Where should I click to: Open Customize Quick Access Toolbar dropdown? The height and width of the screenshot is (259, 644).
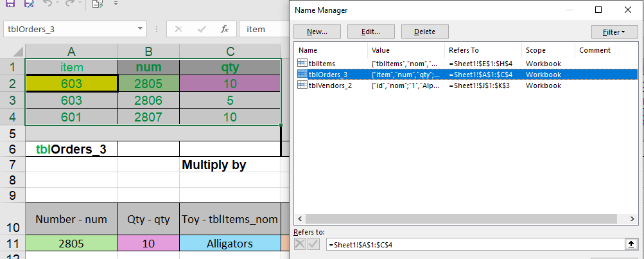116,3
